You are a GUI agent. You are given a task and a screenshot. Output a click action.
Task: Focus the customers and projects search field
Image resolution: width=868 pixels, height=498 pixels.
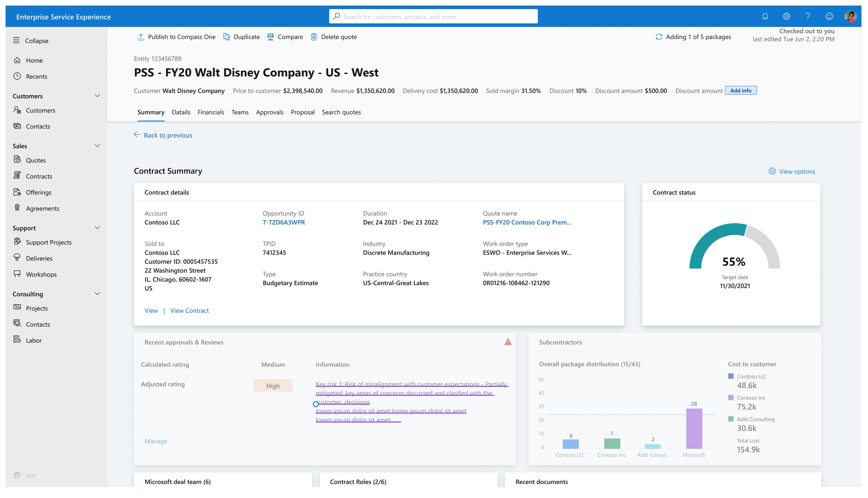[433, 16]
